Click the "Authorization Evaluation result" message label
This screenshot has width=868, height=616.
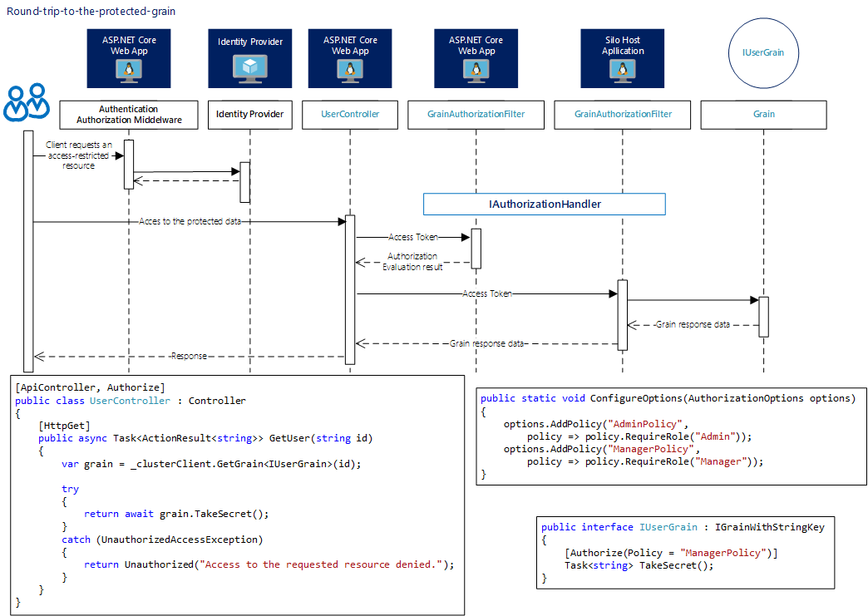[x=412, y=262]
